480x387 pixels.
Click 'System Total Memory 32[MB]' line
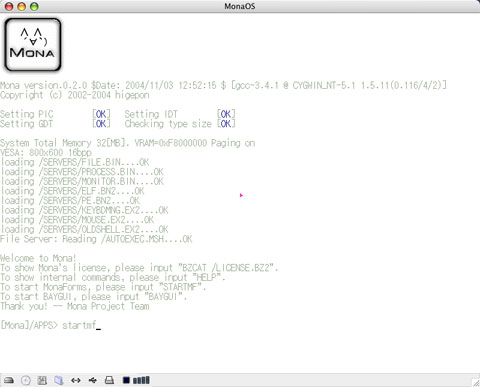(128, 143)
